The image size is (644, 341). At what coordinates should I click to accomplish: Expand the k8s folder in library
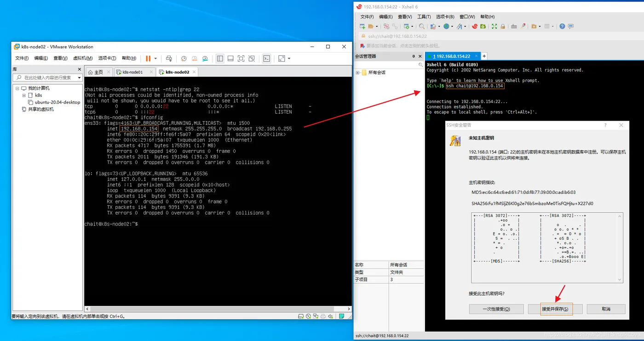coord(24,95)
